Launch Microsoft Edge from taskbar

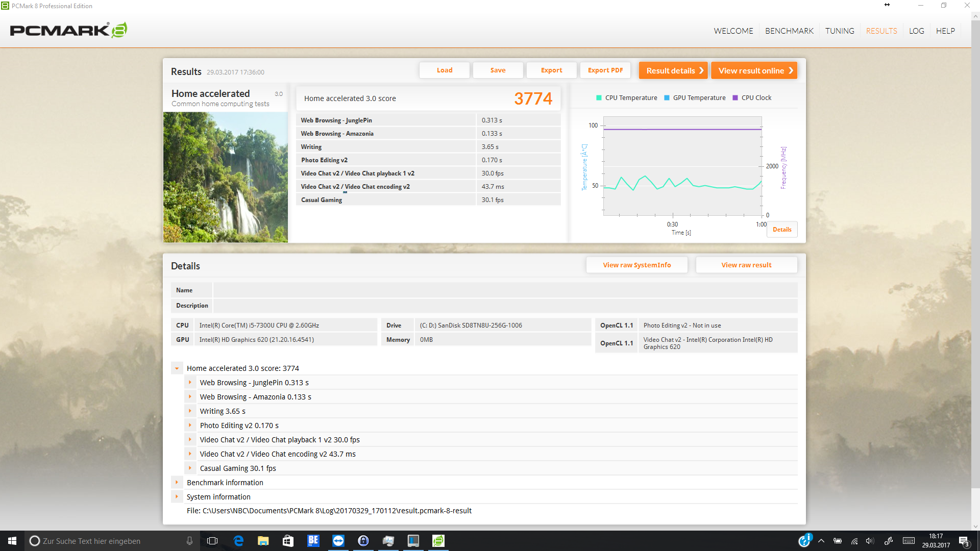(x=238, y=541)
